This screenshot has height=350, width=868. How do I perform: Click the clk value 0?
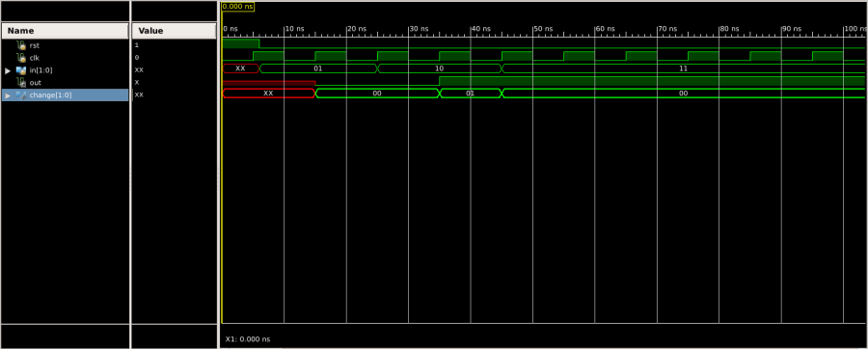[x=137, y=58]
